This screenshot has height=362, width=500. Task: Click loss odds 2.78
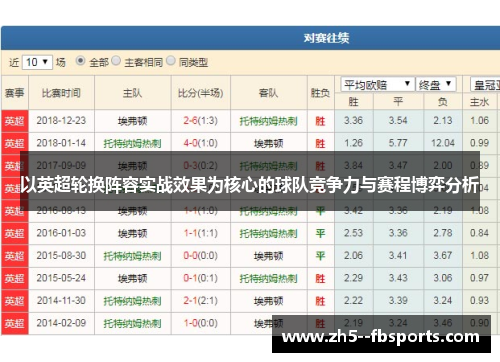[x=443, y=233]
